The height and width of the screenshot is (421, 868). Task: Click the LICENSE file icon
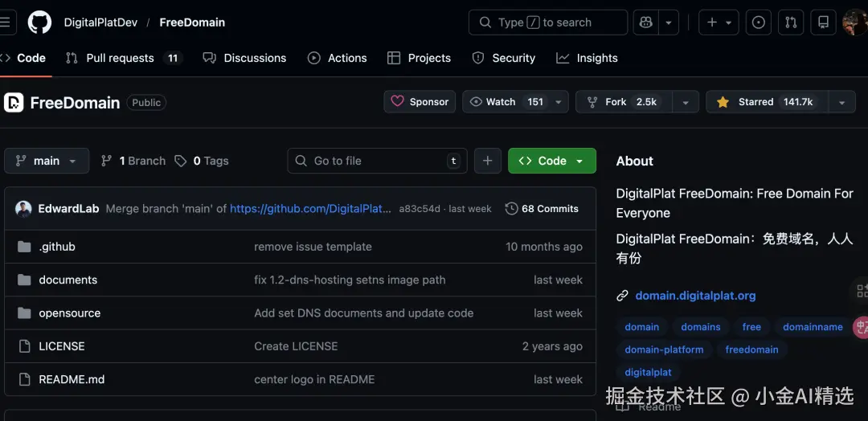click(24, 346)
